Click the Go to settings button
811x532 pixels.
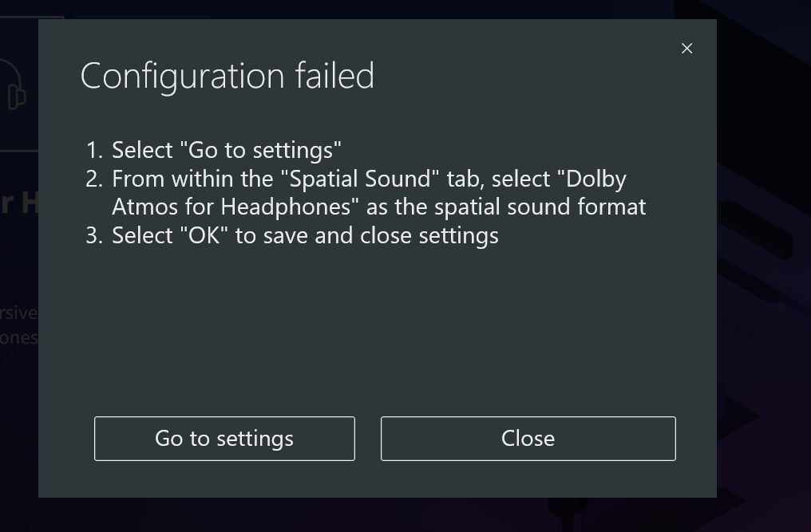[x=224, y=439]
